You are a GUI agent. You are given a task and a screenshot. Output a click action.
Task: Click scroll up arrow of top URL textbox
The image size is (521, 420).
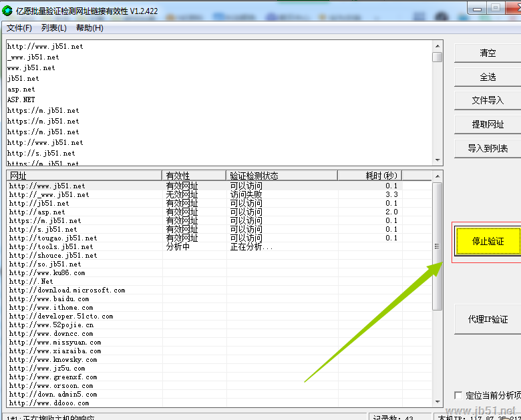pos(438,45)
